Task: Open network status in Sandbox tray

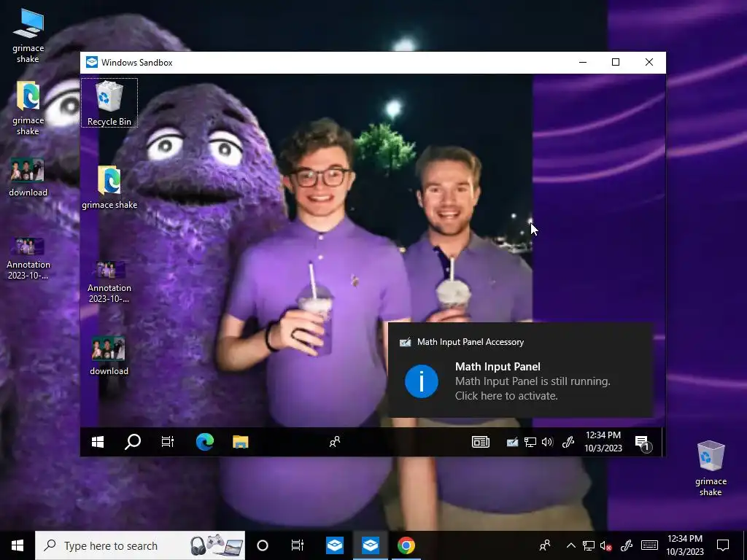Action: 530,443
